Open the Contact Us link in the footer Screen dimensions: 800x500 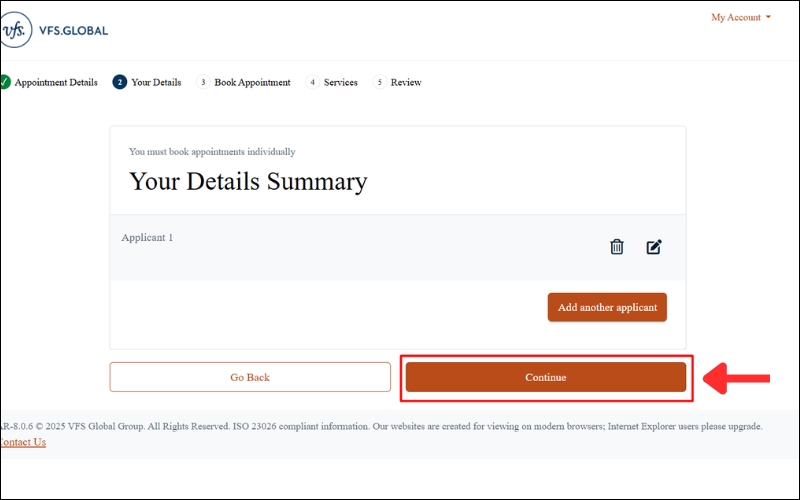click(x=22, y=442)
